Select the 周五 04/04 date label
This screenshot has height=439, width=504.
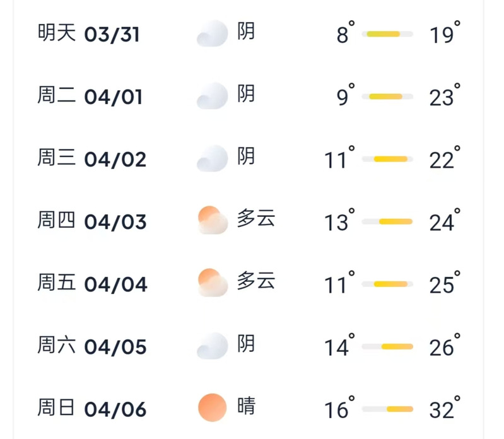pos(92,283)
